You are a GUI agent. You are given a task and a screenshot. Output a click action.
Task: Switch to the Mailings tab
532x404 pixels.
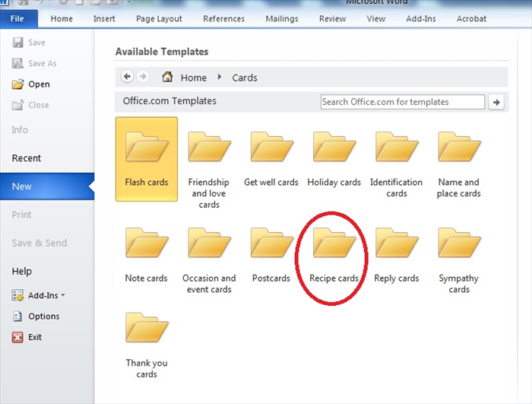pos(282,19)
